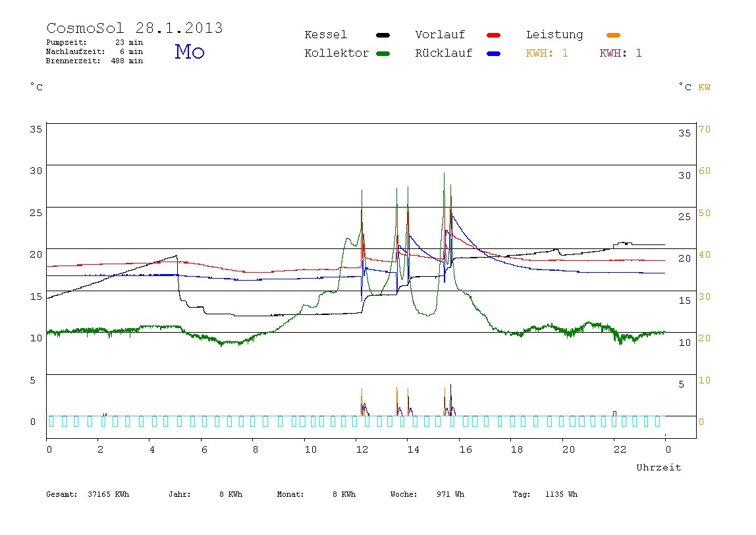Click the Gesamt 37165 KWh total
756x535 pixels.
coord(88,494)
